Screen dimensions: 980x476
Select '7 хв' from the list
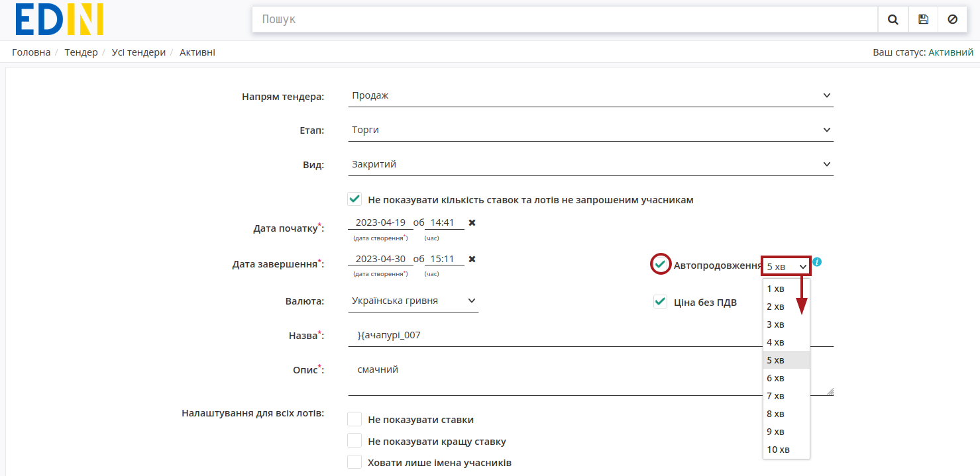787,396
